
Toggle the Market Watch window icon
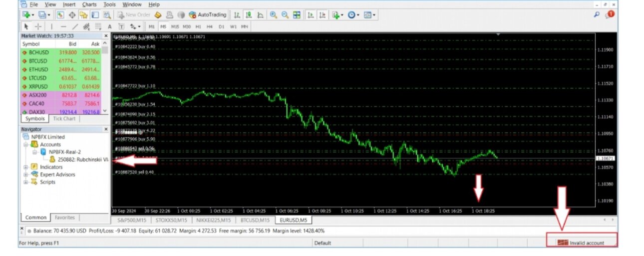point(59,15)
